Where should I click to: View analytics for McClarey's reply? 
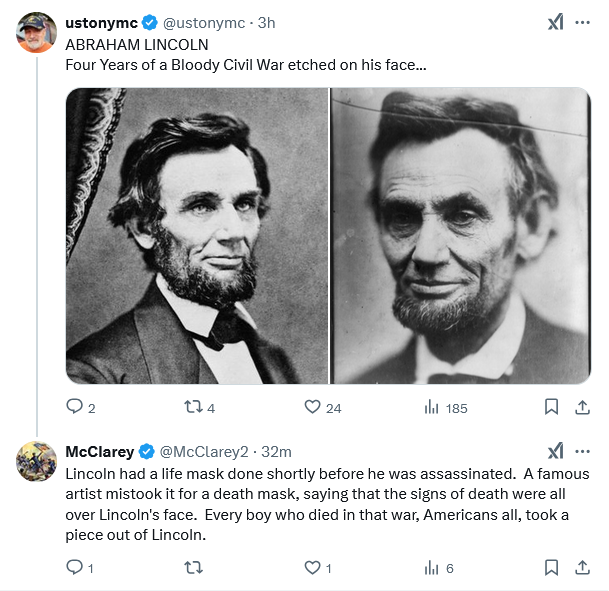tap(433, 568)
